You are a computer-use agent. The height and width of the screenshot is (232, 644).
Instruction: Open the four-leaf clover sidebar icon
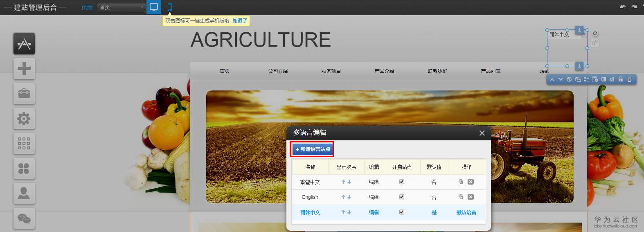click(24, 169)
